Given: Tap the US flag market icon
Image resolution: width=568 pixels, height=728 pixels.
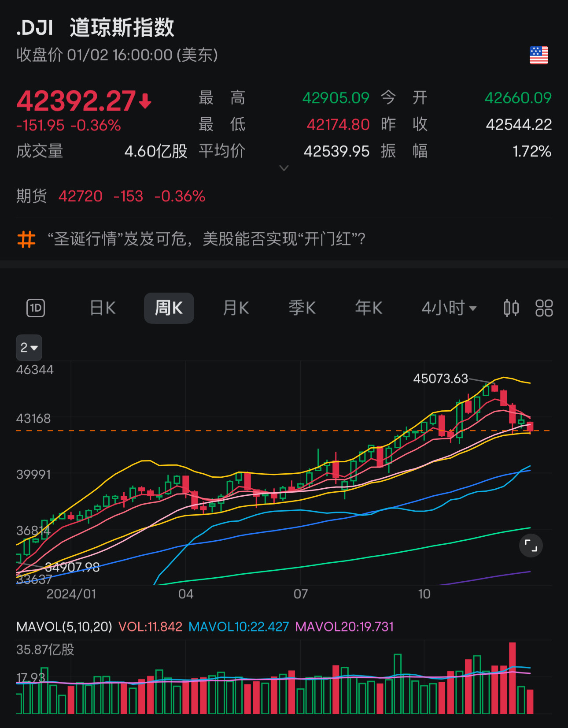Looking at the screenshot, I should point(538,55).
